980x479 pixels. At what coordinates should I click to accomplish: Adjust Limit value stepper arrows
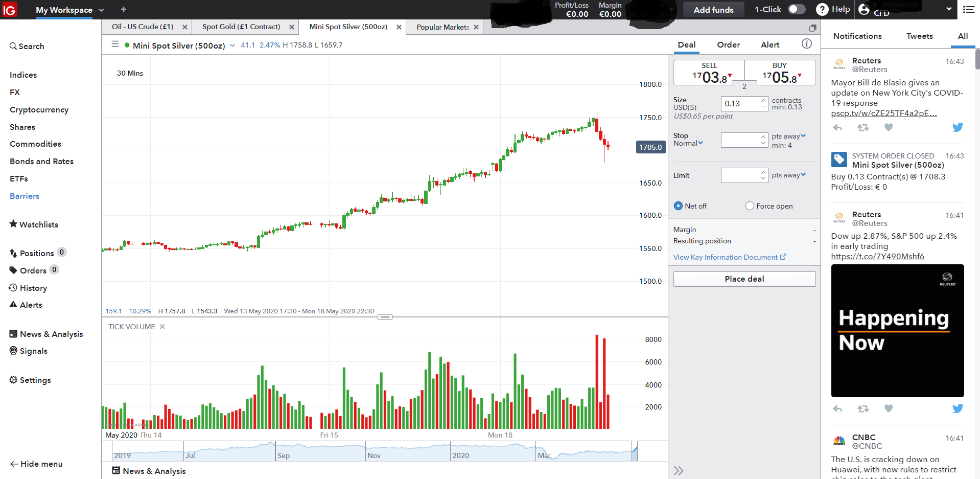click(x=763, y=175)
